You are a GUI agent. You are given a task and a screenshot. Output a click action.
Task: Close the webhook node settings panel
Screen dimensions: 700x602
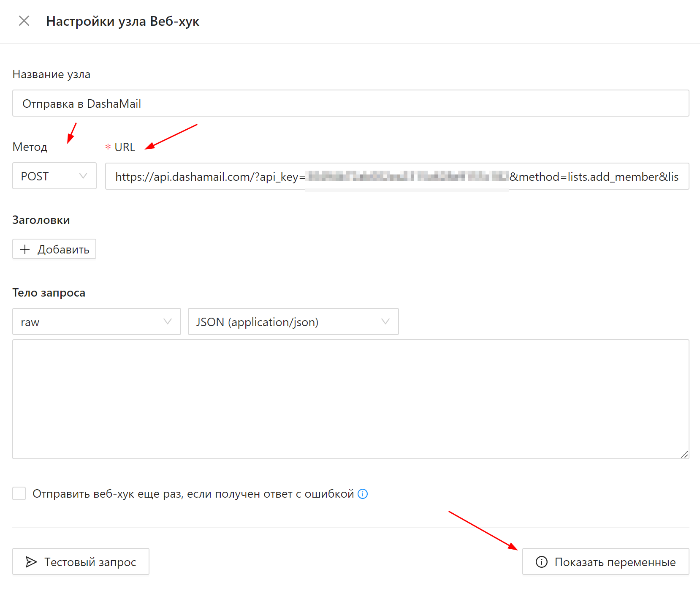coord(24,21)
